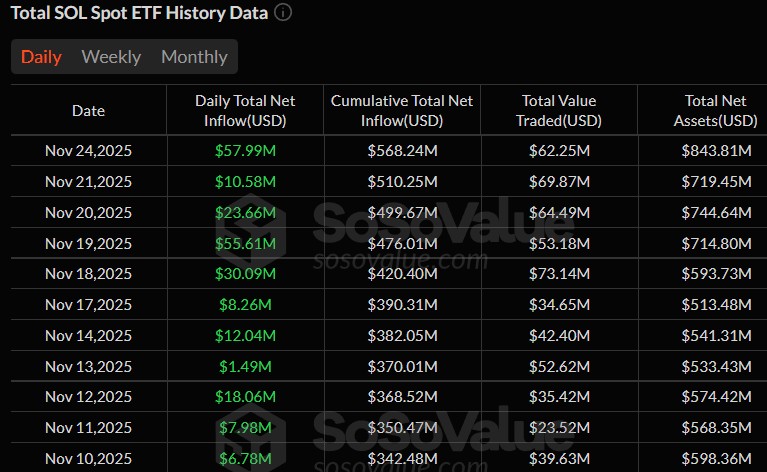This screenshot has height=472, width=767.
Task: Switch to the Weekly tab
Action: click(111, 57)
